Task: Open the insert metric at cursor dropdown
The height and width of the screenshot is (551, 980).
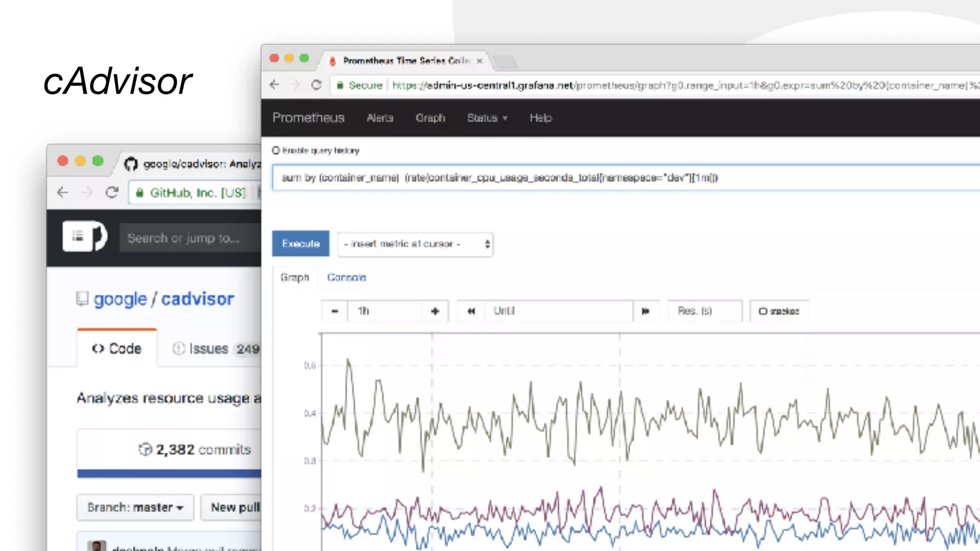Action: (x=415, y=244)
